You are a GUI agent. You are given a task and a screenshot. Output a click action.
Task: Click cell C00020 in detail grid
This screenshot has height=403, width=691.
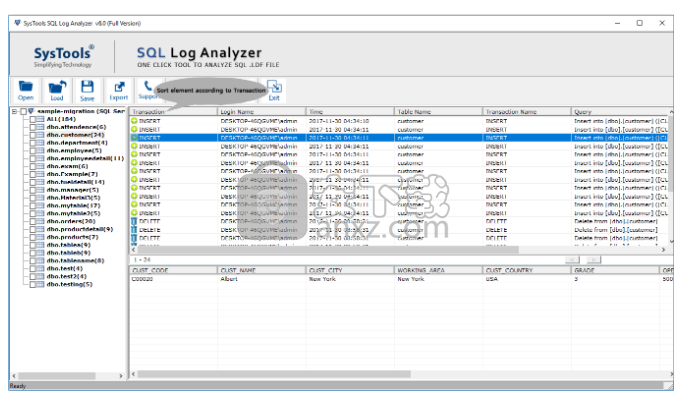click(143, 279)
